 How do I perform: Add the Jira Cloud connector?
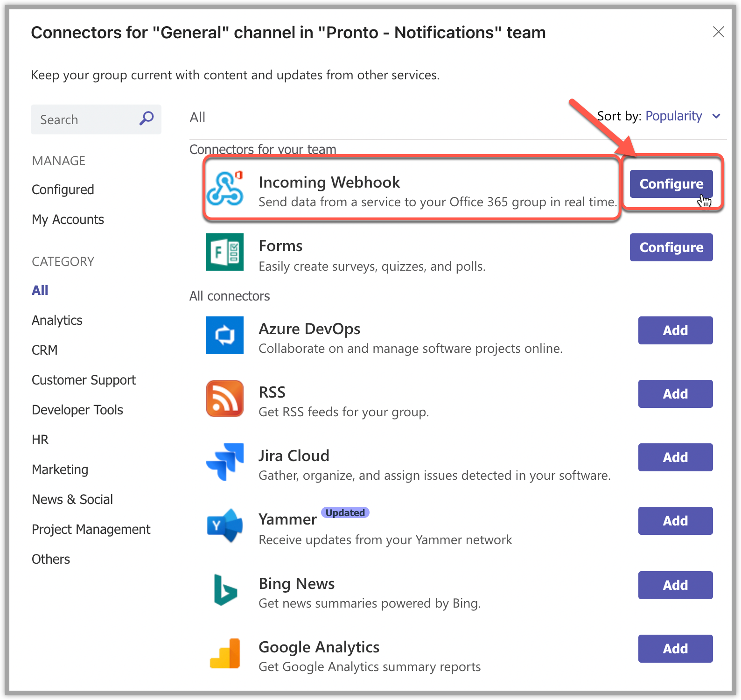click(676, 457)
